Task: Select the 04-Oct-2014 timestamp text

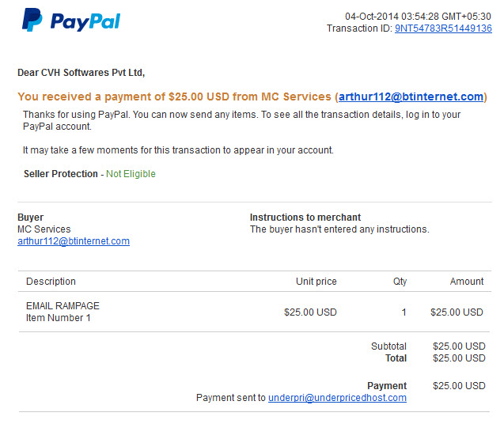Action: pos(418,17)
